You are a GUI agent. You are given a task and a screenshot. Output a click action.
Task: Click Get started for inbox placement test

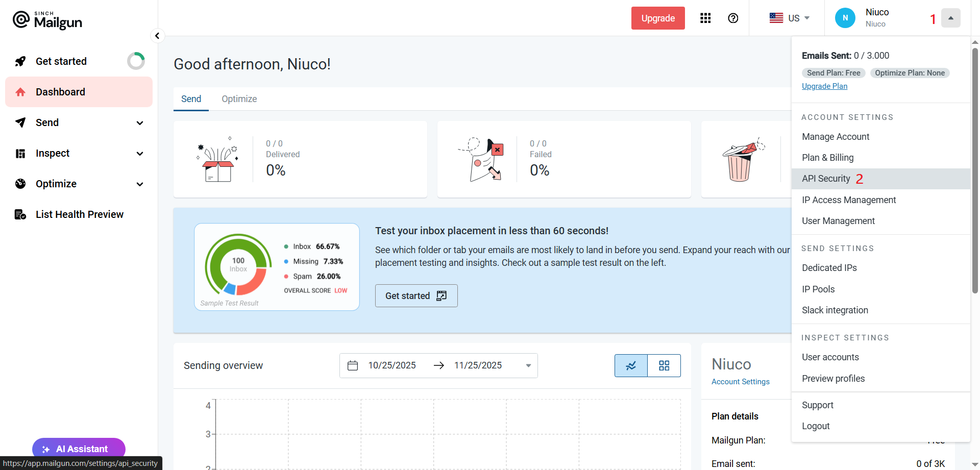[x=416, y=296]
